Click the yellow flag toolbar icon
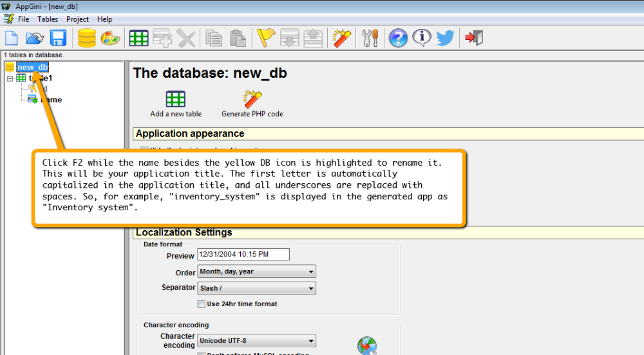Viewport: 644px width, 355px height. tap(266, 38)
